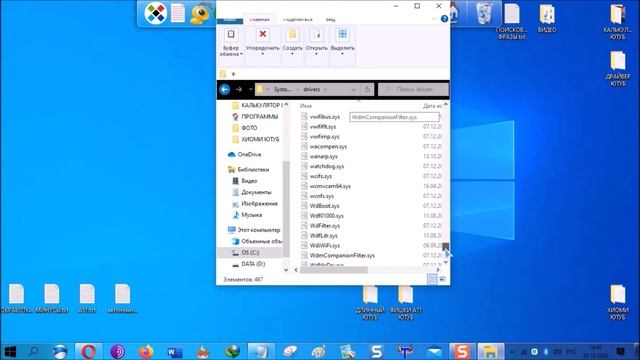Open the notification center icon
640x360 pixels.
coord(620,351)
